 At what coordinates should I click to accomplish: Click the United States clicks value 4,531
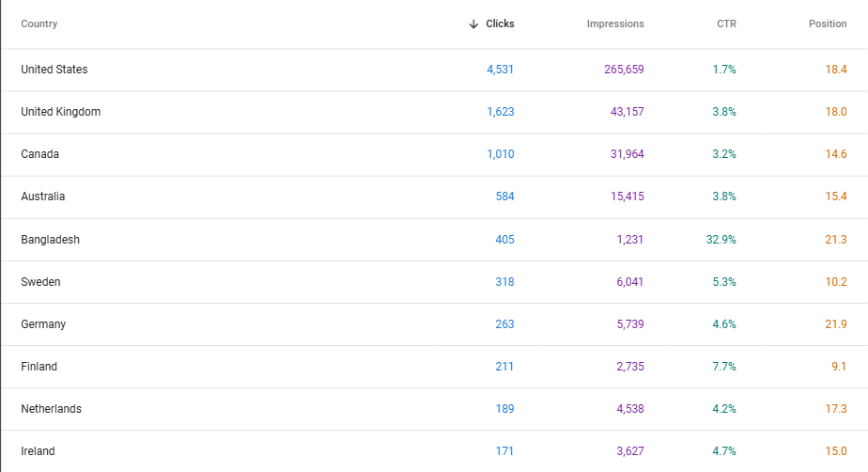click(500, 70)
